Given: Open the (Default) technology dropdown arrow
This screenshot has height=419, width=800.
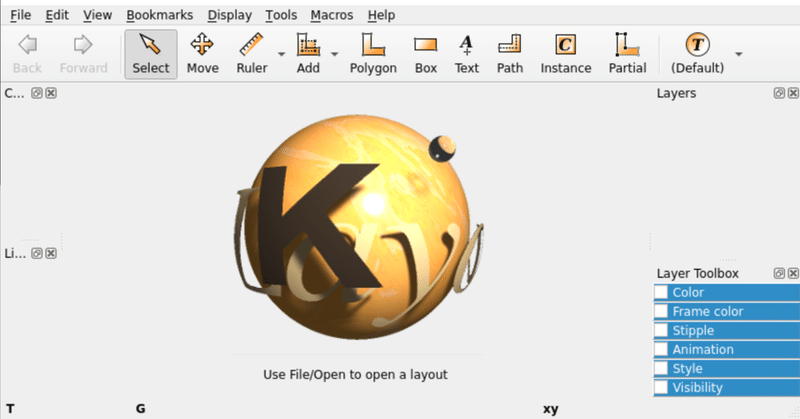Looking at the screenshot, I should pyautogui.click(x=738, y=54).
